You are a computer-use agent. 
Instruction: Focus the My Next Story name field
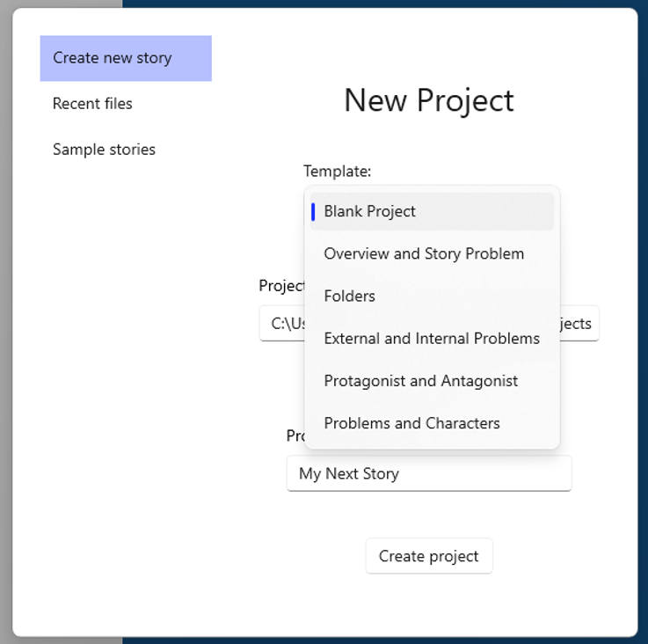(429, 473)
